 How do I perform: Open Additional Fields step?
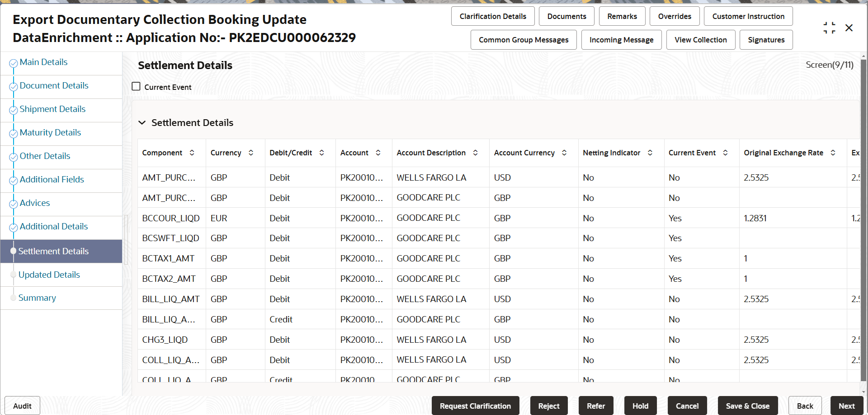tap(52, 180)
